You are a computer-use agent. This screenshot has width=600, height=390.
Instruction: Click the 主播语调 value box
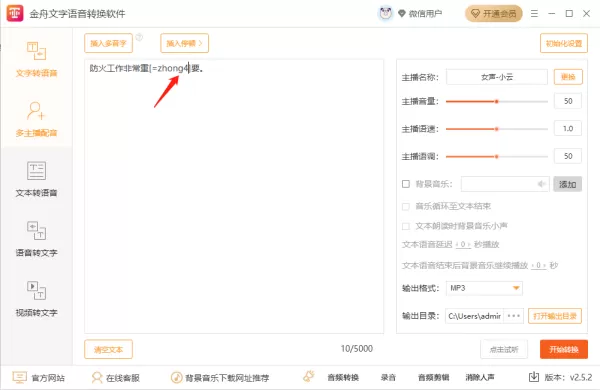click(x=568, y=156)
